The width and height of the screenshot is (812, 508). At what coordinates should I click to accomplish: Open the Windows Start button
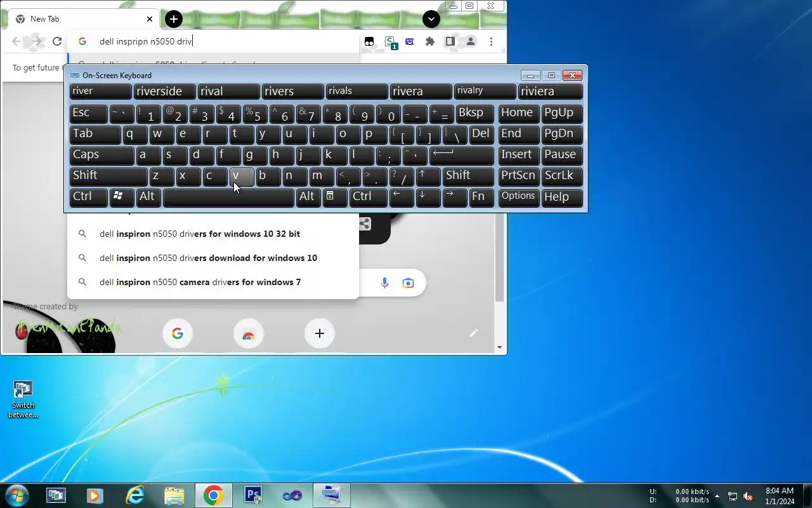[x=16, y=495]
